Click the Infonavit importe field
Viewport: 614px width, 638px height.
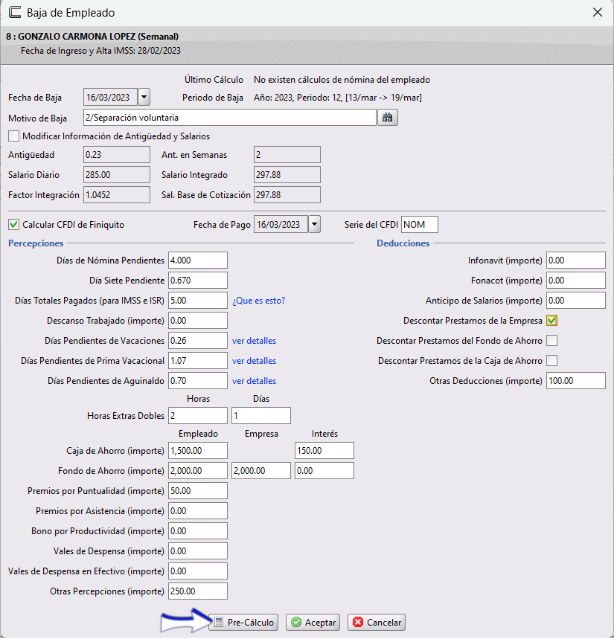(x=576, y=260)
